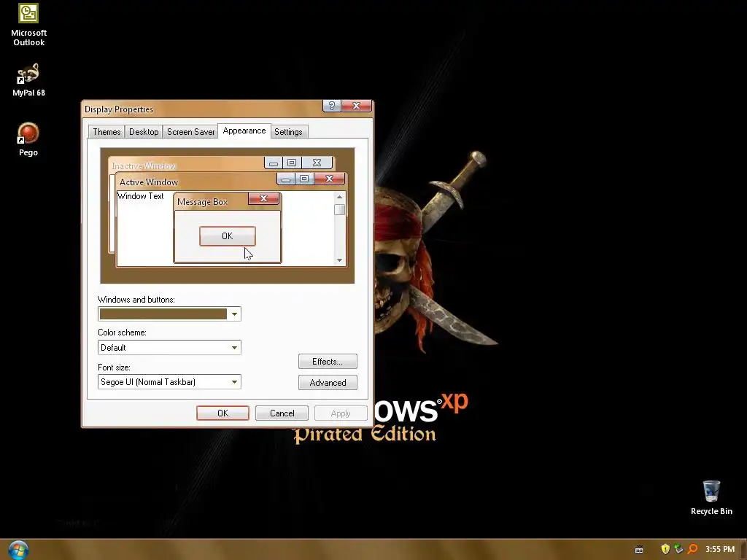747x560 pixels.
Task: Click the help question mark button
Action: tap(332, 106)
